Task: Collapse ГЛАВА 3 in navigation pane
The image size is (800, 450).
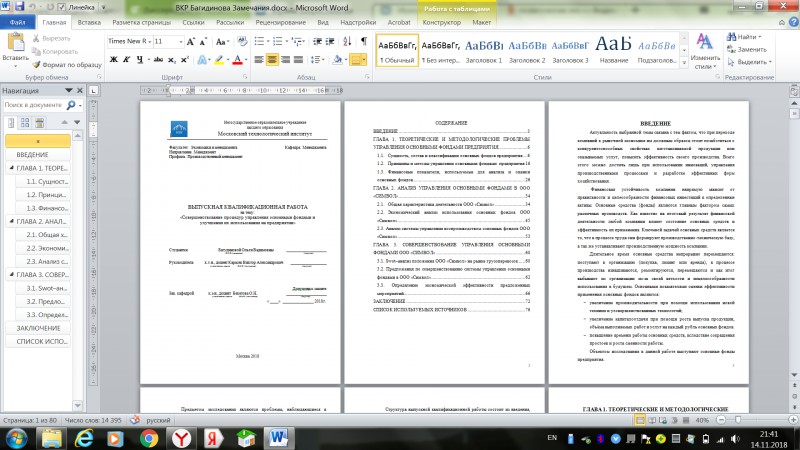Action: pos(11,274)
